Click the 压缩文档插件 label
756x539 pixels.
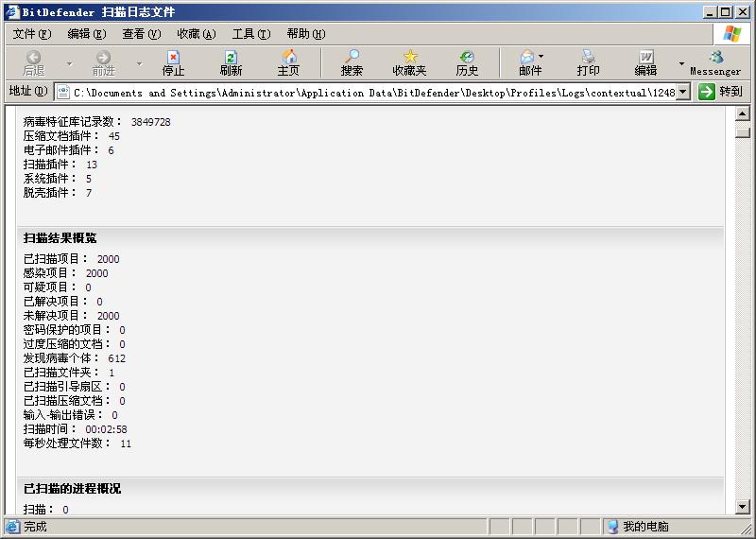pos(60,135)
